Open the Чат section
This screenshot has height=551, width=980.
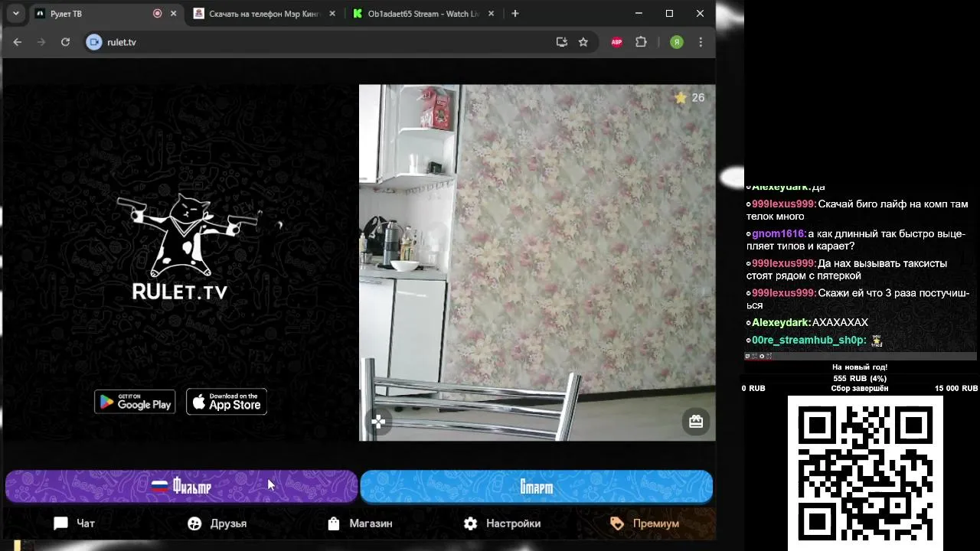tap(74, 523)
